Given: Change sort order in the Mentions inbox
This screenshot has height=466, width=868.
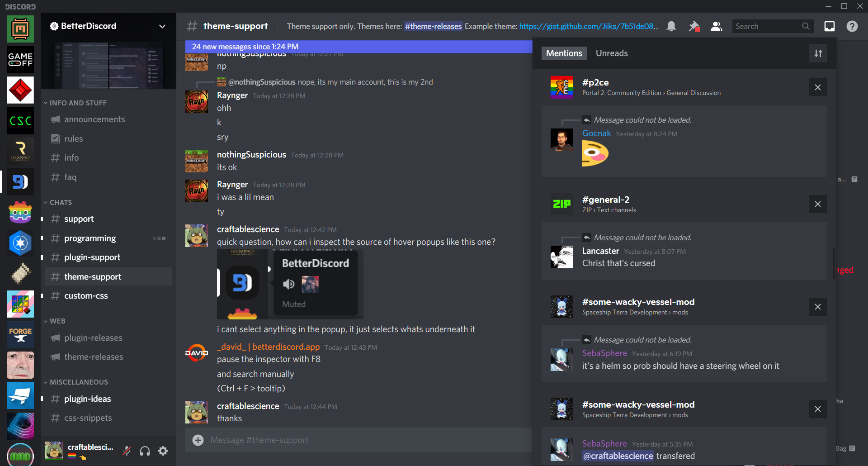Looking at the screenshot, I should click(x=818, y=53).
